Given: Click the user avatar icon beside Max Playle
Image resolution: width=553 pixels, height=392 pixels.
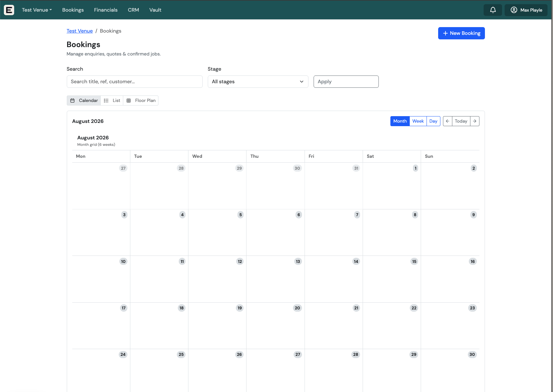Looking at the screenshot, I should pos(514,10).
